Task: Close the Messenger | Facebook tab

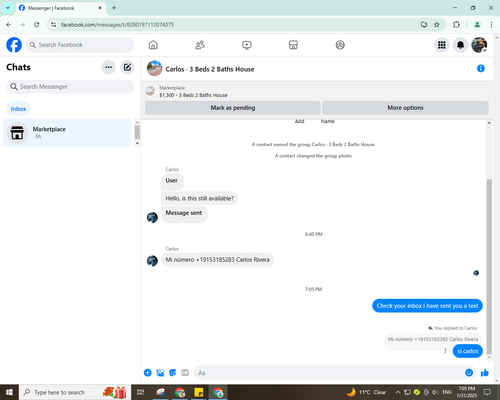Action: tap(100, 8)
